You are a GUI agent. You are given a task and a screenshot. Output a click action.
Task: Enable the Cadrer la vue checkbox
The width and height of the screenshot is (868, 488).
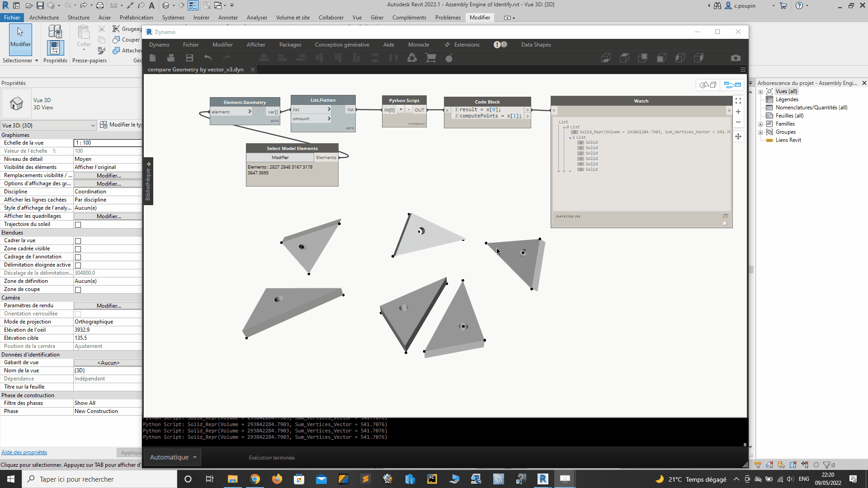tap(78, 241)
